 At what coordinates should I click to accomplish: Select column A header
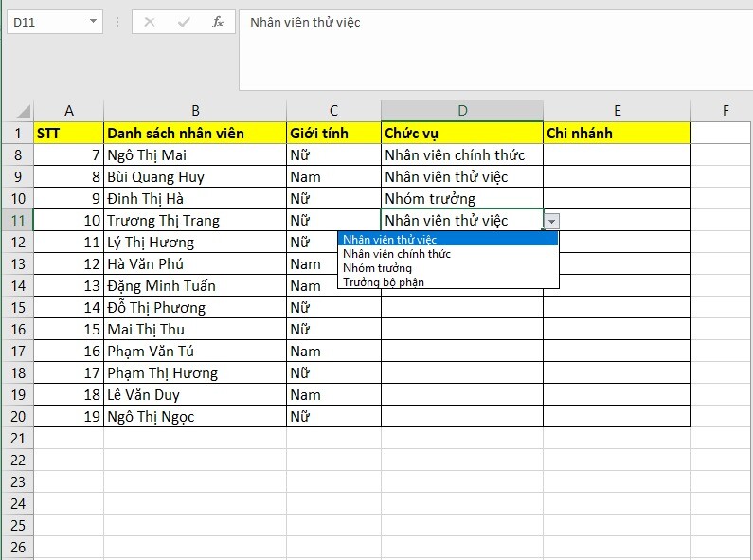[69, 111]
